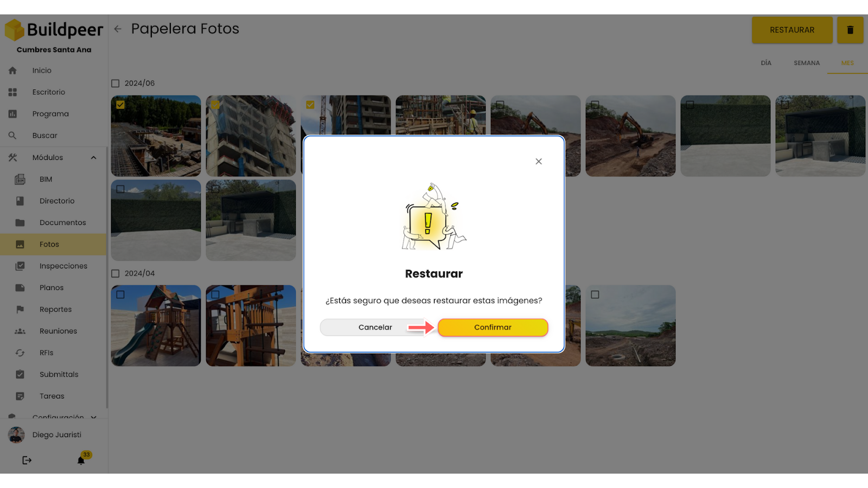868x488 pixels.
Task: Toggle the 2024/04 group checkbox
Action: (x=115, y=274)
